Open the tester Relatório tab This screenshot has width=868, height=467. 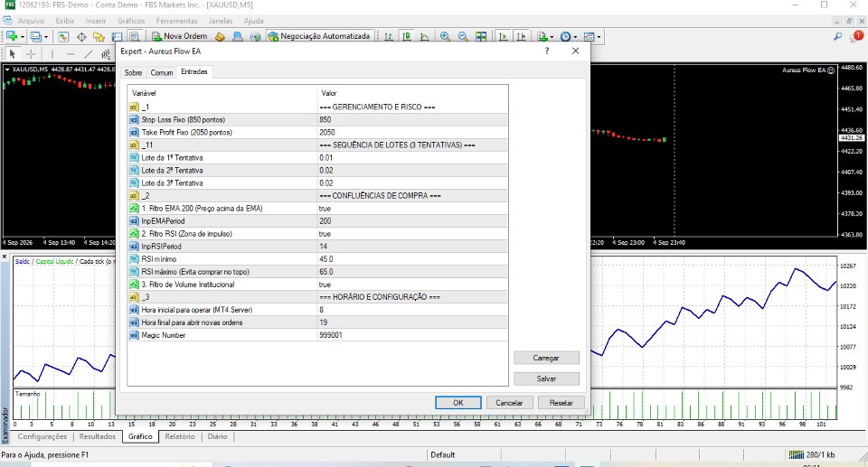(x=180, y=436)
